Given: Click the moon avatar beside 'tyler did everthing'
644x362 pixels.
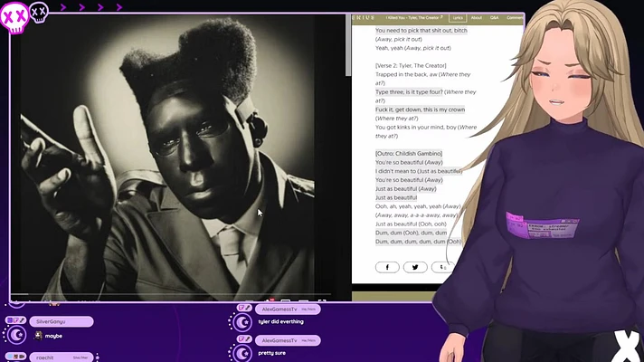Looking at the screenshot, I should tap(242, 322).
